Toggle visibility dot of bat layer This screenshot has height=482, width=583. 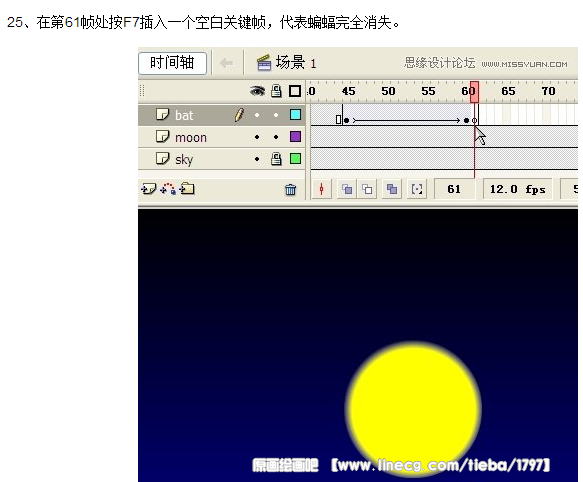point(257,115)
